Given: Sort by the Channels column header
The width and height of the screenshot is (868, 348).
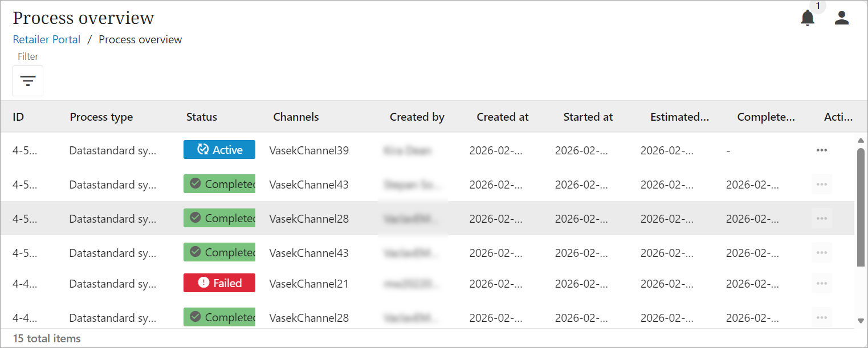Looking at the screenshot, I should coord(296,117).
